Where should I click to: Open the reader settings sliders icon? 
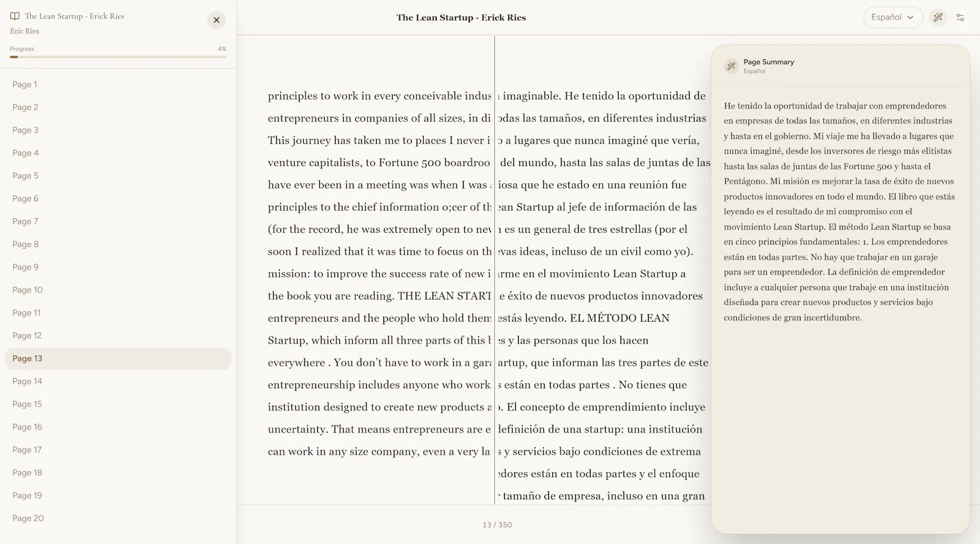[960, 17]
